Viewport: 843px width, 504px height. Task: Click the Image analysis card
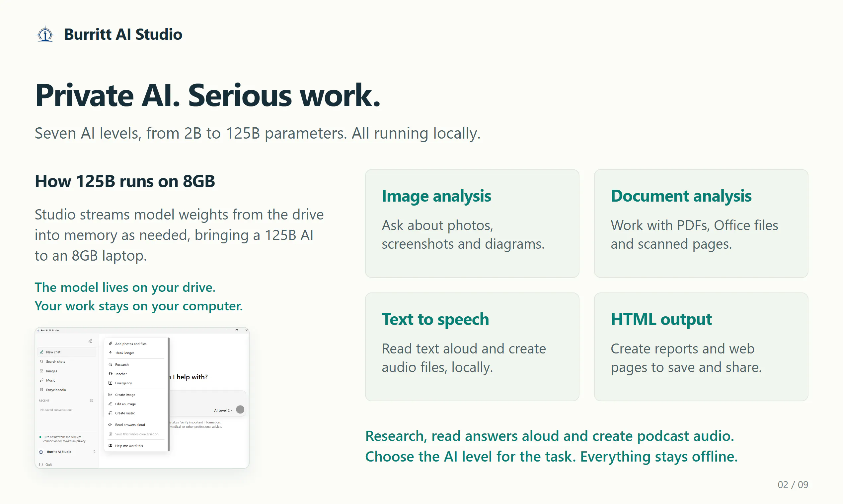[x=472, y=223]
